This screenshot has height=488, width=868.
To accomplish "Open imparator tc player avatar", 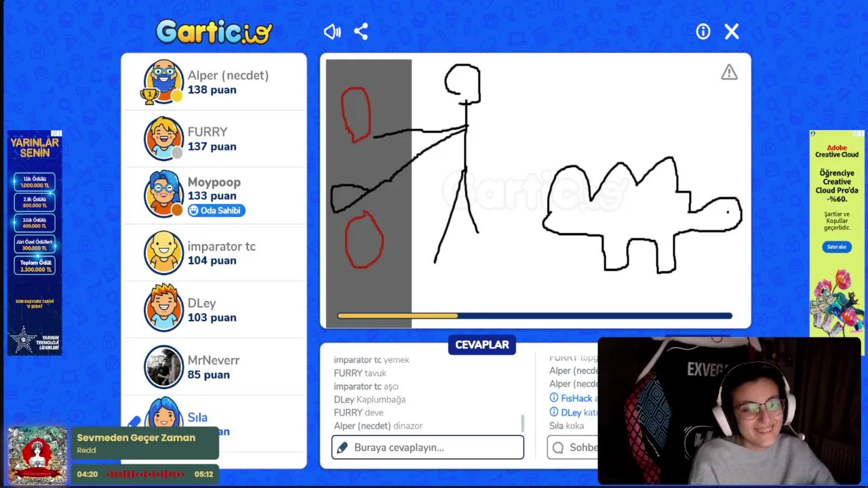I will tap(163, 252).
